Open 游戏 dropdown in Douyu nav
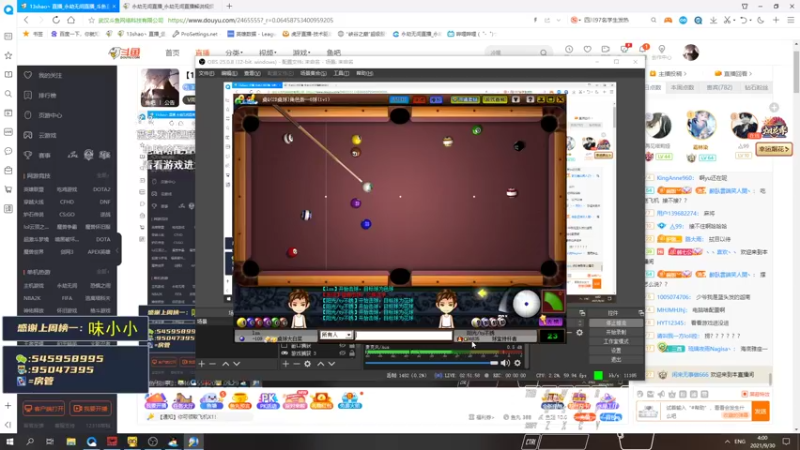 click(301, 53)
